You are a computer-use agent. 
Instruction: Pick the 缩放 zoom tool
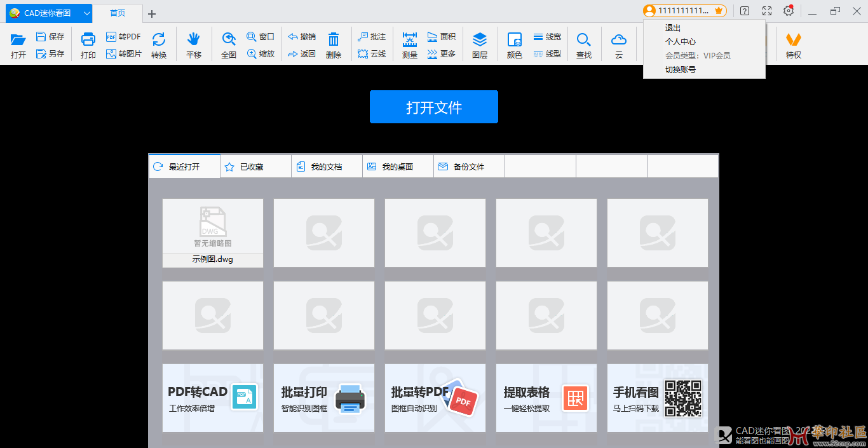pos(261,54)
